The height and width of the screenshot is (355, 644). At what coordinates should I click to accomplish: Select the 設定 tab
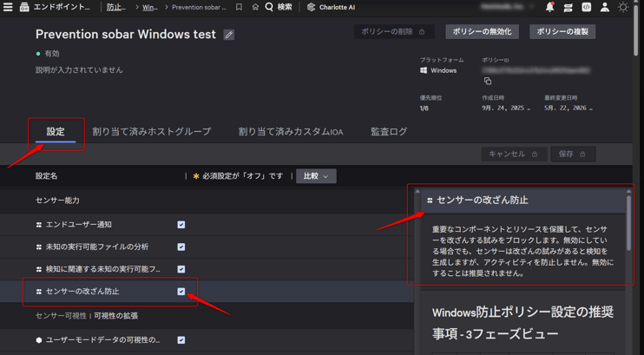click(x=56, y=131)
